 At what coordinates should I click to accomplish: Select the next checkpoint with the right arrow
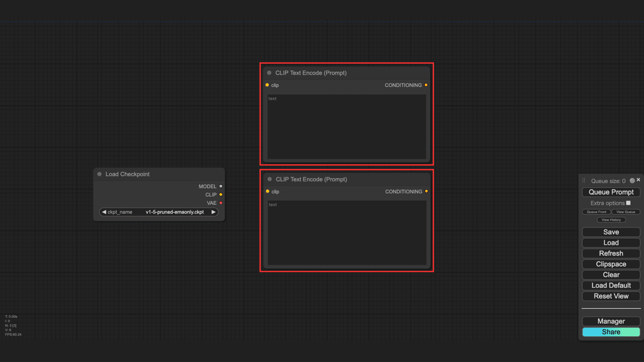(214, 212)
